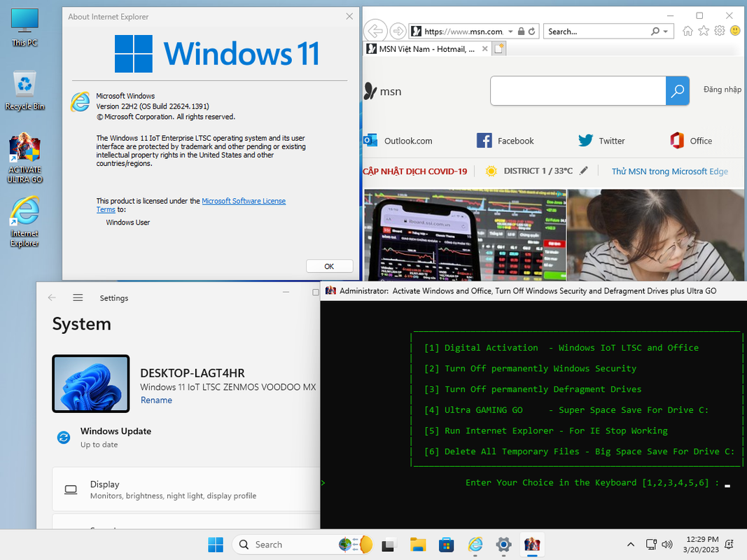Open the network icon in system tray
This screenshot has width=747, height=560.
click(651, 545)
